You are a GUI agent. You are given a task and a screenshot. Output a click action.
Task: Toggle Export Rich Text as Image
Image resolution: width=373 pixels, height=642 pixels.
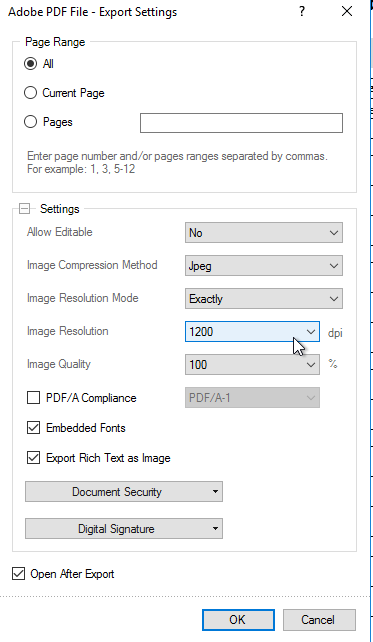(34, 458)
